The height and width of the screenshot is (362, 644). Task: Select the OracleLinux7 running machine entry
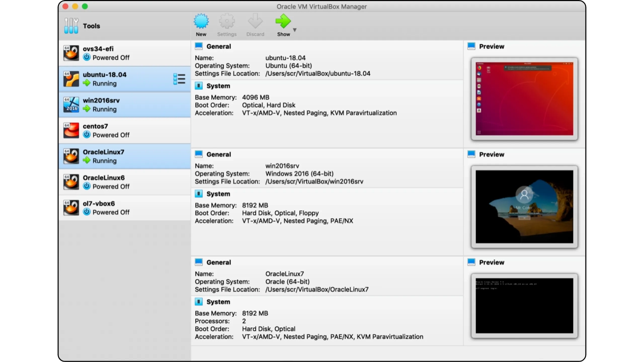[124, 156]
